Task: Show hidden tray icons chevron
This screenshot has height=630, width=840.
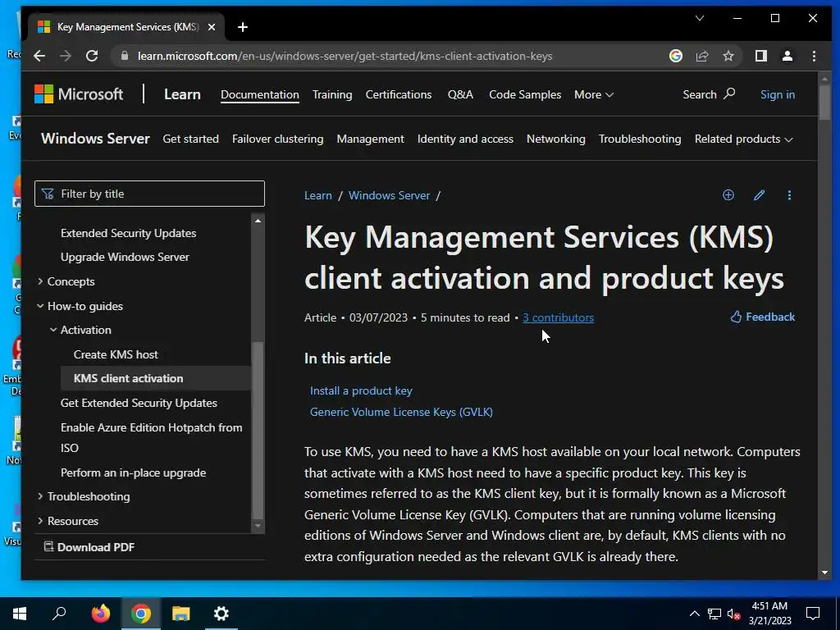Action: [x=694, y=614]
